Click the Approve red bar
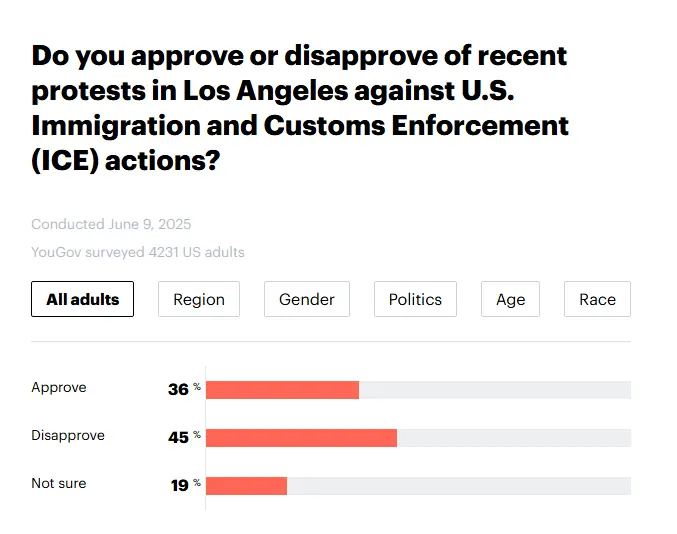Screen dimensions: 677x534 (282, 390)
